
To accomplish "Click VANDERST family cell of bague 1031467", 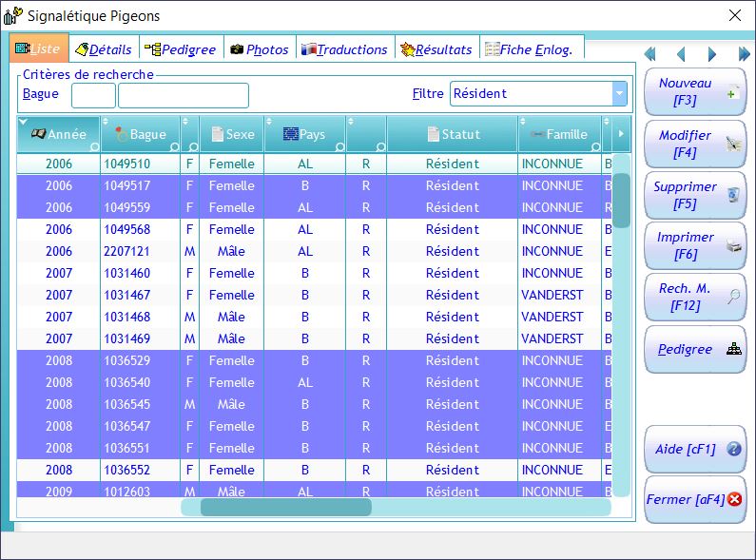I will tap(560, 295).
